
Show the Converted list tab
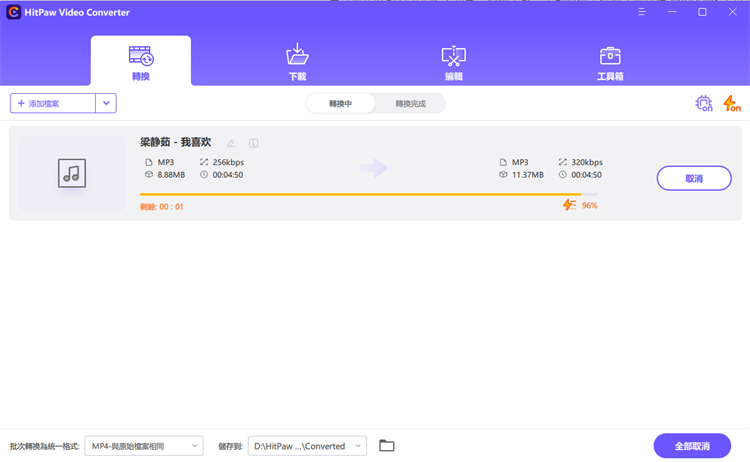pos(410,103)
